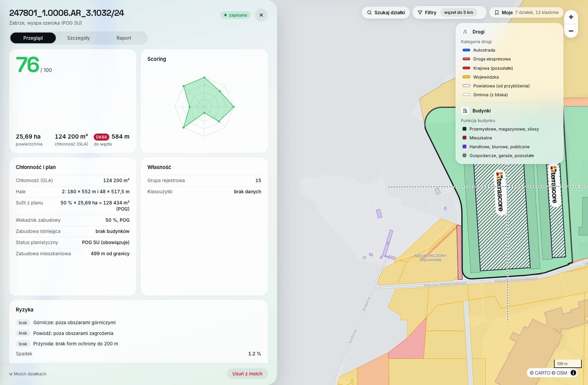Click the Filtry funnel icon
Image resolution: width=588 pixels, height=385 pixels.
click(x=420, y=12)
